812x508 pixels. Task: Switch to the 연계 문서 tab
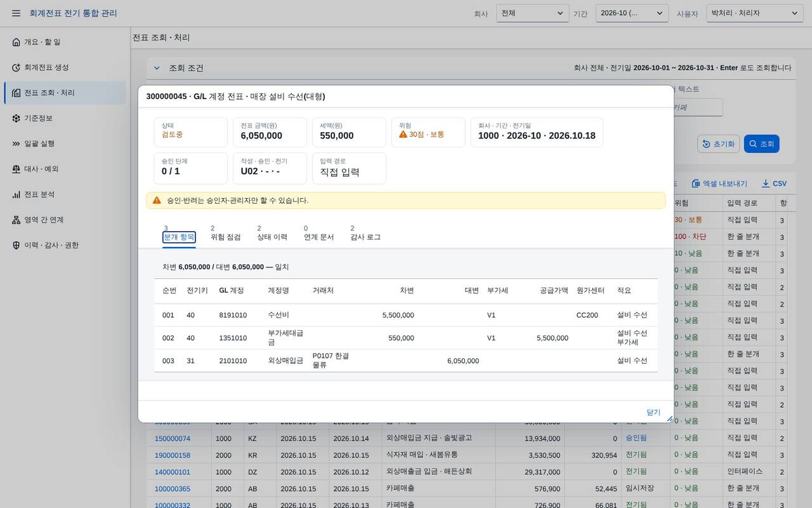(319, 233)
